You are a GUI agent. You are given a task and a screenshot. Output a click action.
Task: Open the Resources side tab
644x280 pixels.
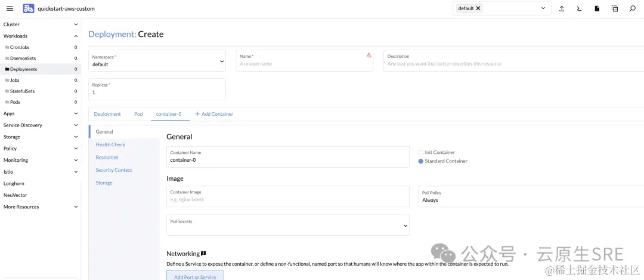click(x=124, y=158)
